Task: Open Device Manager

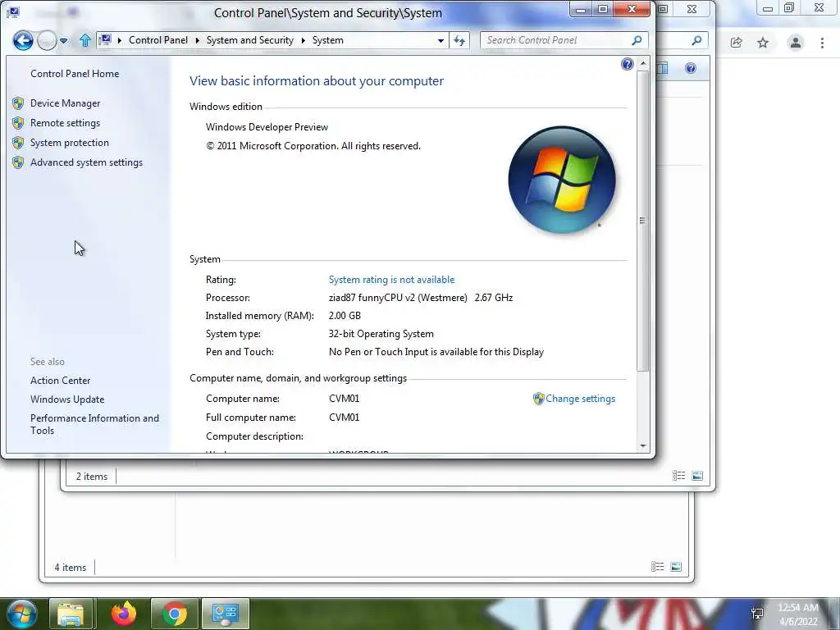Action: point(65,103)
